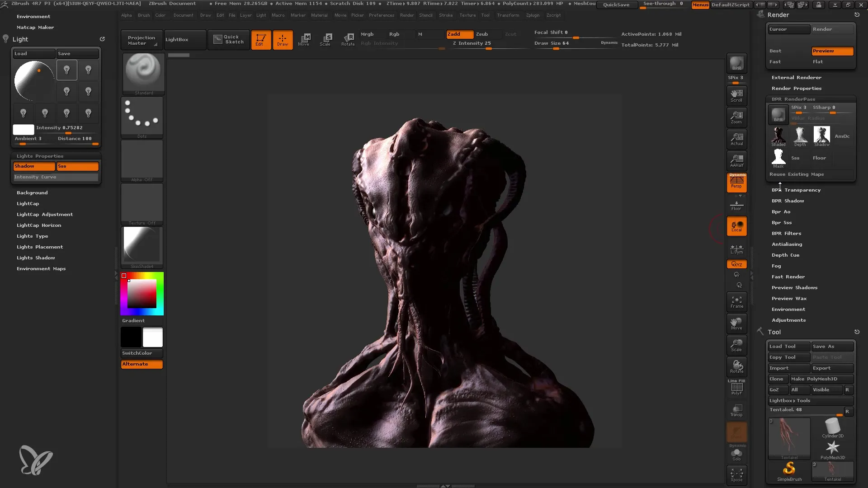This screenshot has height=488, width=868.
Task: Select the Cylinder3D tool
Action: [x=832, y=427]
